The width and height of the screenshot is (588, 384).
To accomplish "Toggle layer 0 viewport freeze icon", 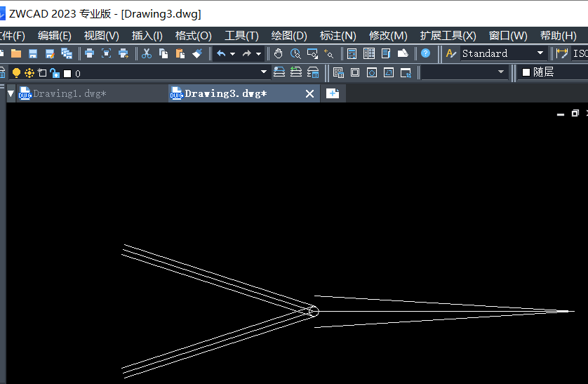I will pyautogui.click(x=42, y=73).
